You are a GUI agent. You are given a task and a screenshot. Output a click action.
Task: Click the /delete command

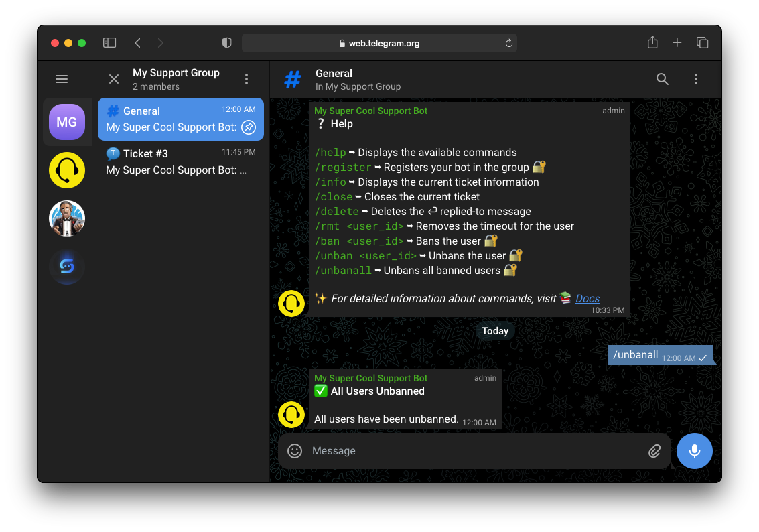click(337, 212)
